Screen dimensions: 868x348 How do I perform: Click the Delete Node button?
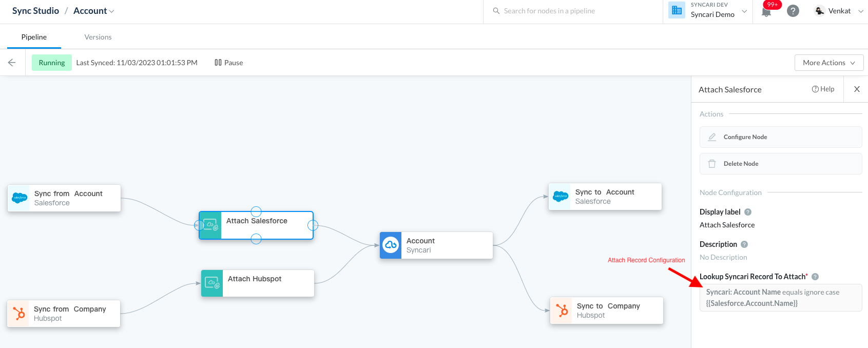pyautogui.click(x=781, y=164)
